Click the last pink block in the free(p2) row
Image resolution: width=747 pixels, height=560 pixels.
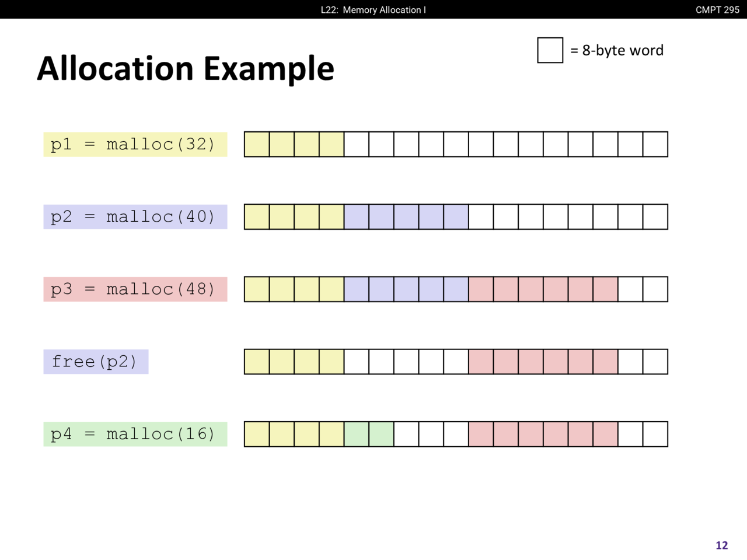click(x=605, y=362)
